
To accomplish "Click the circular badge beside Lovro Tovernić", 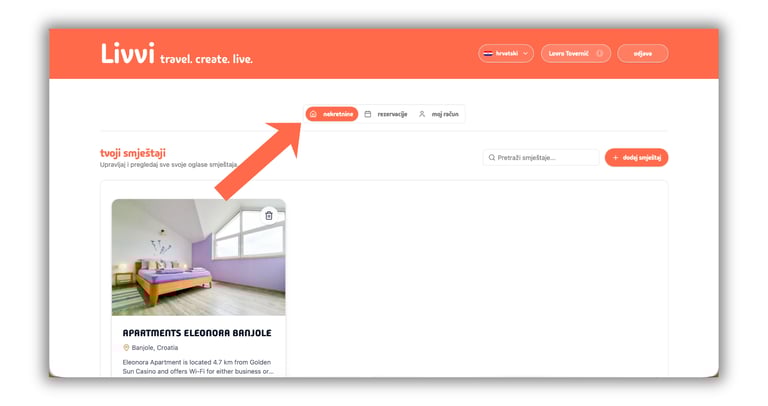I will click(x=600, y=53).
